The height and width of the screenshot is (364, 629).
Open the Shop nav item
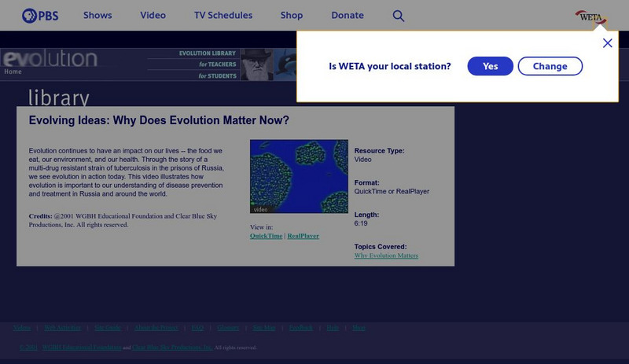[292, 15]
